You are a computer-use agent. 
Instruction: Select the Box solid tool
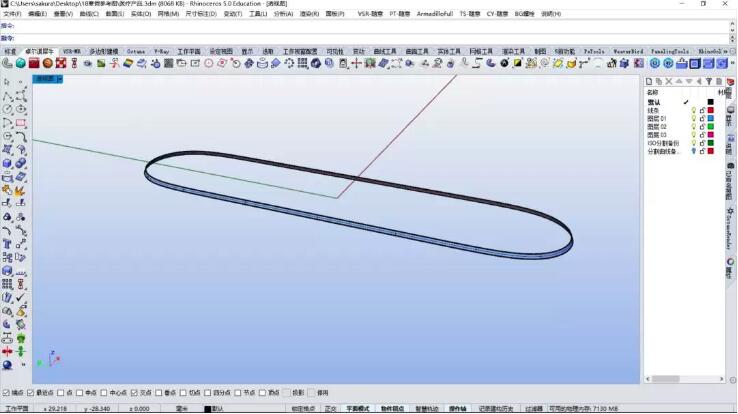(7, 163)
